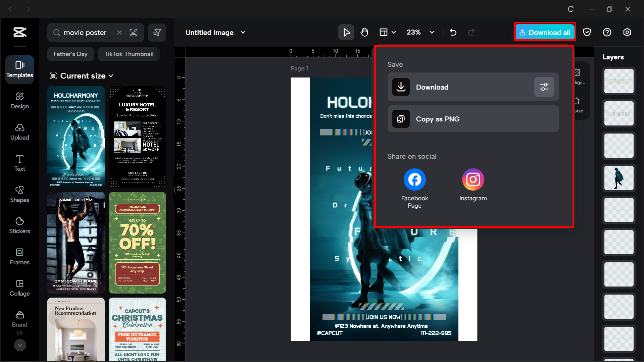
Task: Open the Brand kit panel
Action: coord(19,321)
